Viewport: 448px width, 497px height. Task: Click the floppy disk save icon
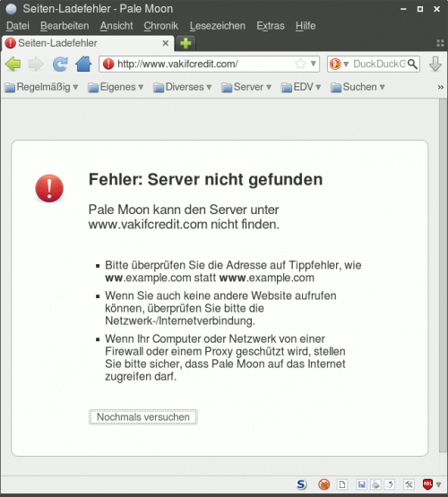click(x=361, y=484)
